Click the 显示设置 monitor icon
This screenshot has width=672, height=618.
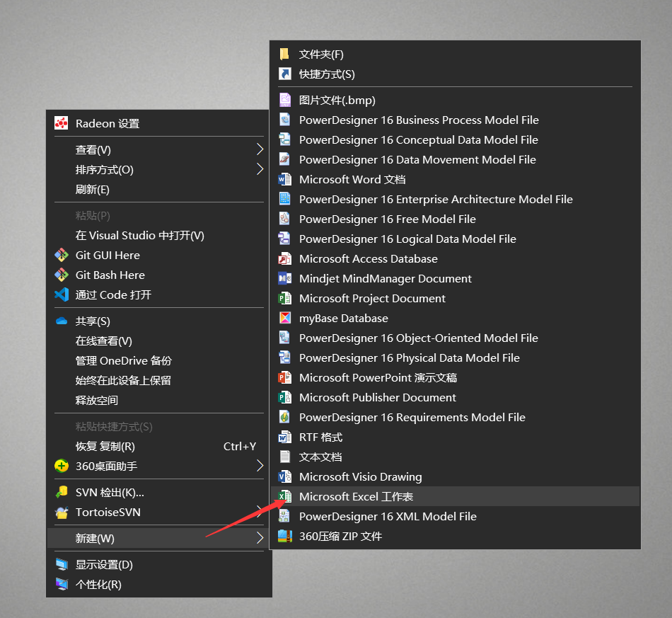62,564
